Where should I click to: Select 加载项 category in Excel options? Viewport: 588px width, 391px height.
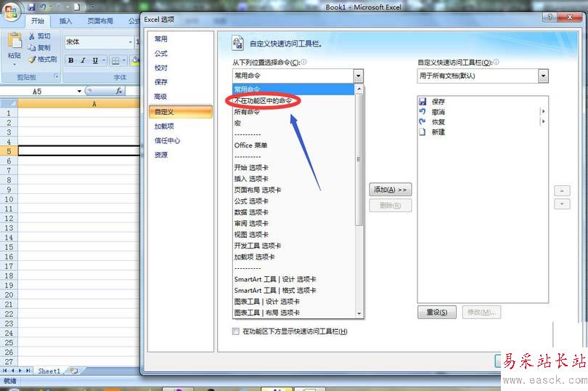(x=181, y=126)
